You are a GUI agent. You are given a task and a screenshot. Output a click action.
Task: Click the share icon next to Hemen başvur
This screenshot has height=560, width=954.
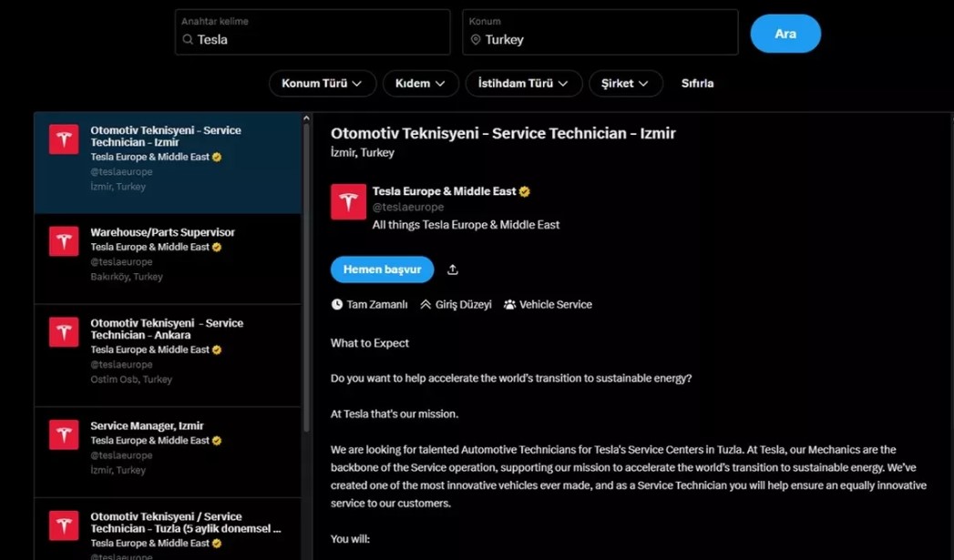click(x=452, y=270)
